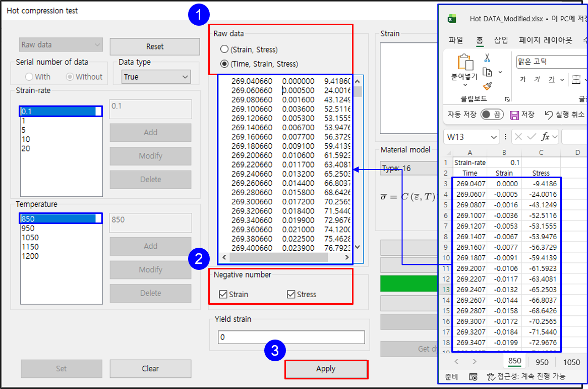Click the Yield strain input field
Screen dimensions: 588x389
(291, 337)
